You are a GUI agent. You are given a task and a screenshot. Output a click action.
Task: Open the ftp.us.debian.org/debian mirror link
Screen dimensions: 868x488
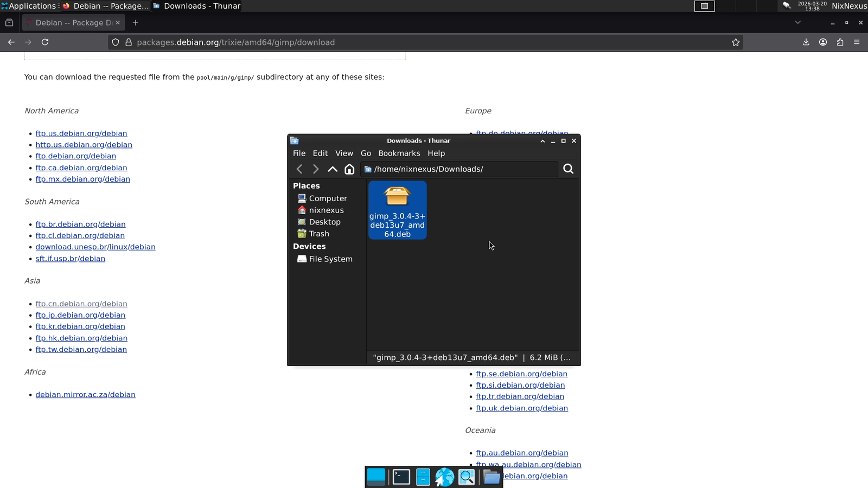point(81,133)
